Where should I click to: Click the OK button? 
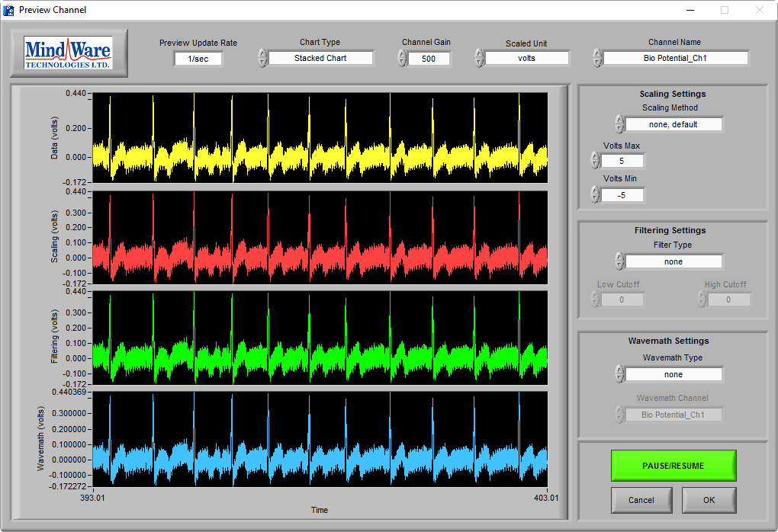pos(709,500)
